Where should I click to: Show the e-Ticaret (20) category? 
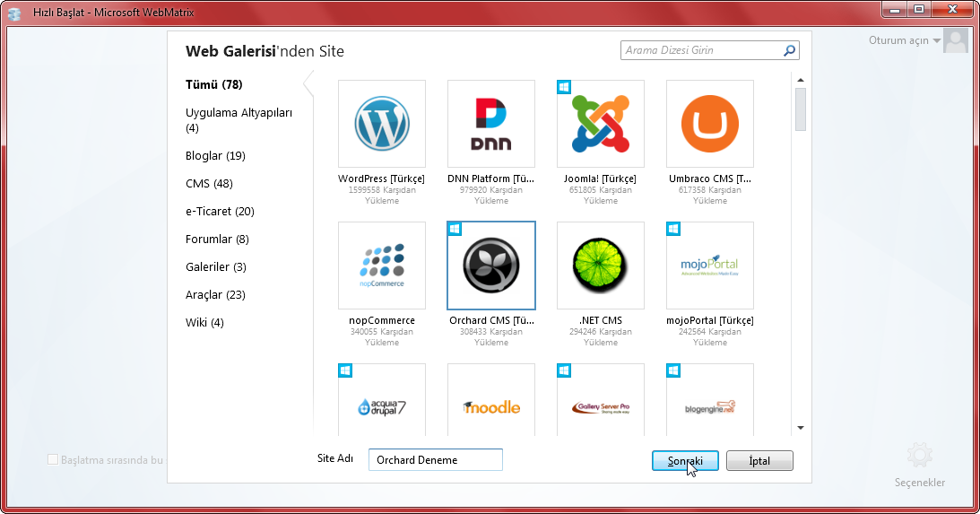220,212
